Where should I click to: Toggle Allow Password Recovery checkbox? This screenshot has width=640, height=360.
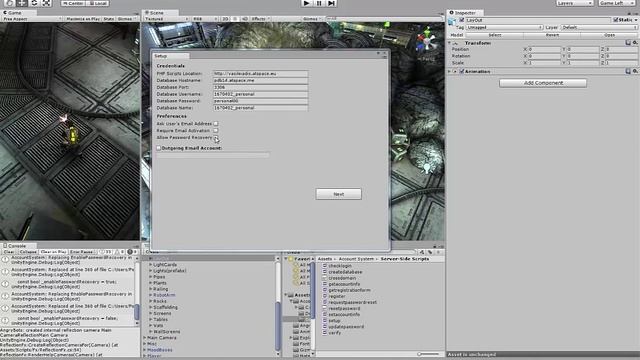(x=216, y=138)
